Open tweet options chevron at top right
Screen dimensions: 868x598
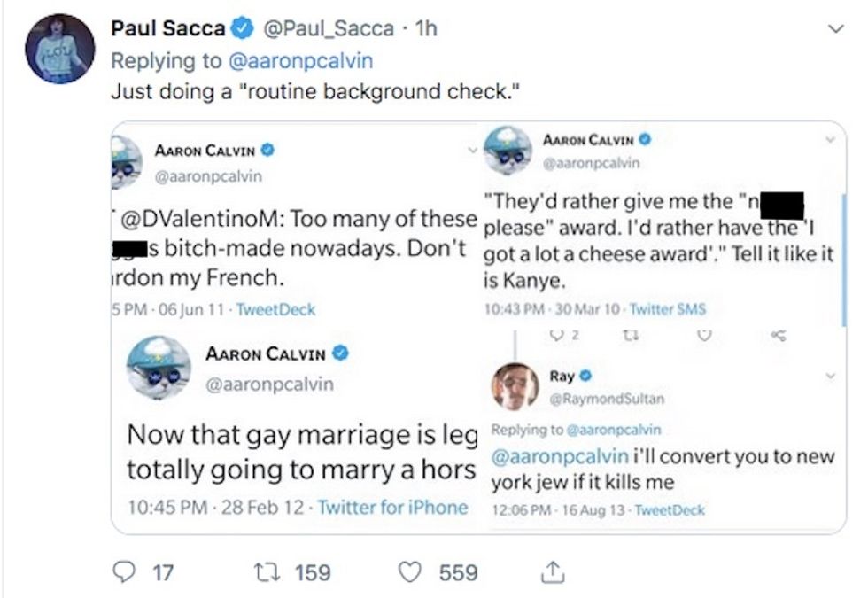pyautogui.click(x=833, y=29)
